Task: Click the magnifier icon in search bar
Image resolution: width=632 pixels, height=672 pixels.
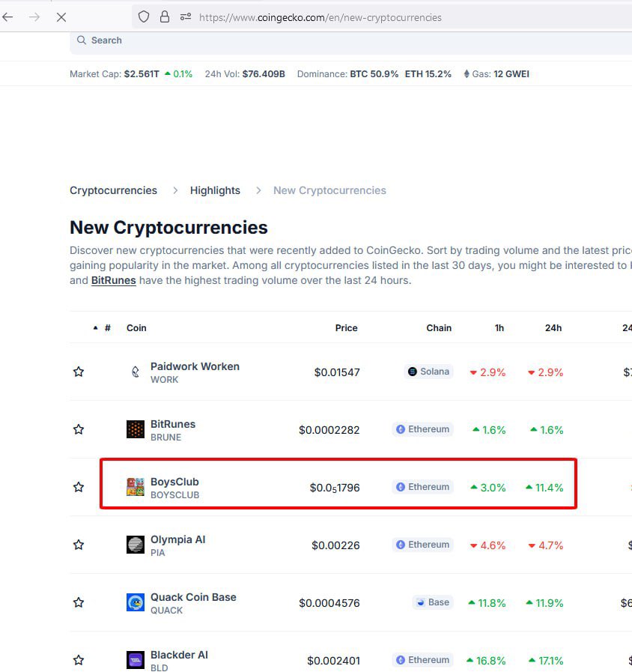Action: pos(80,41)
